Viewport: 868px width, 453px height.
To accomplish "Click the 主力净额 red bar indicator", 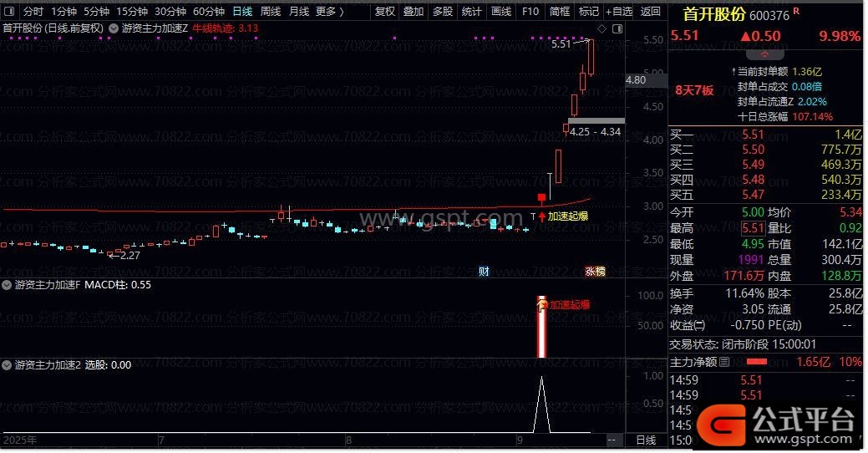I will coord(757,362).
